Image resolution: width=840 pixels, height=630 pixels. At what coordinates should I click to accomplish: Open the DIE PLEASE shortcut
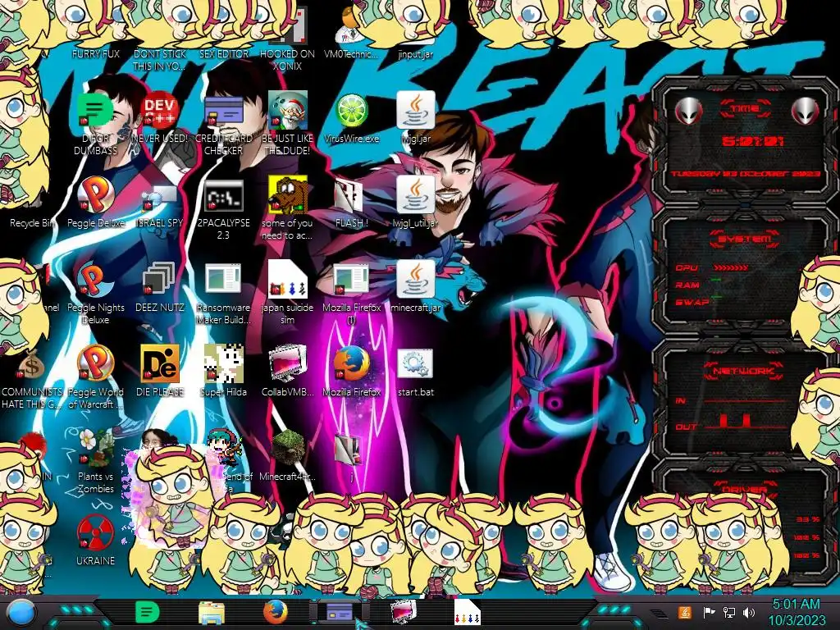point(160,363)
